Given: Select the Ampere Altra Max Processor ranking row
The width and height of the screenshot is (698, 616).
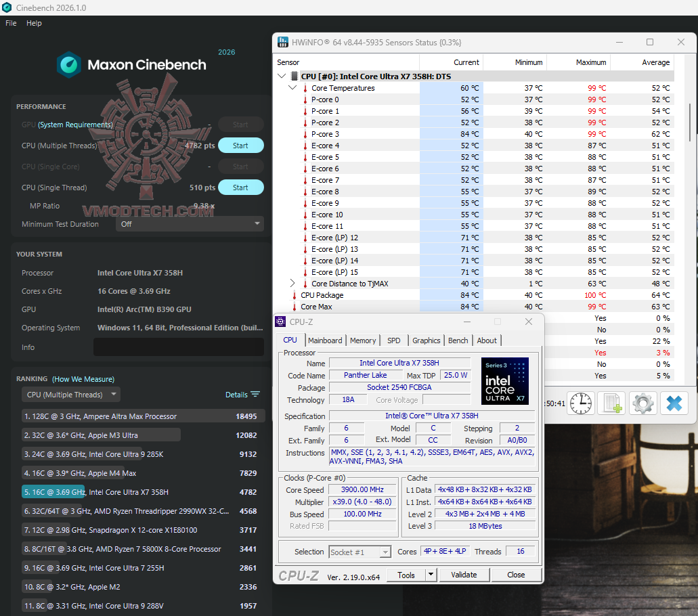Looking at the screenshot, I should tap(143, 416).
